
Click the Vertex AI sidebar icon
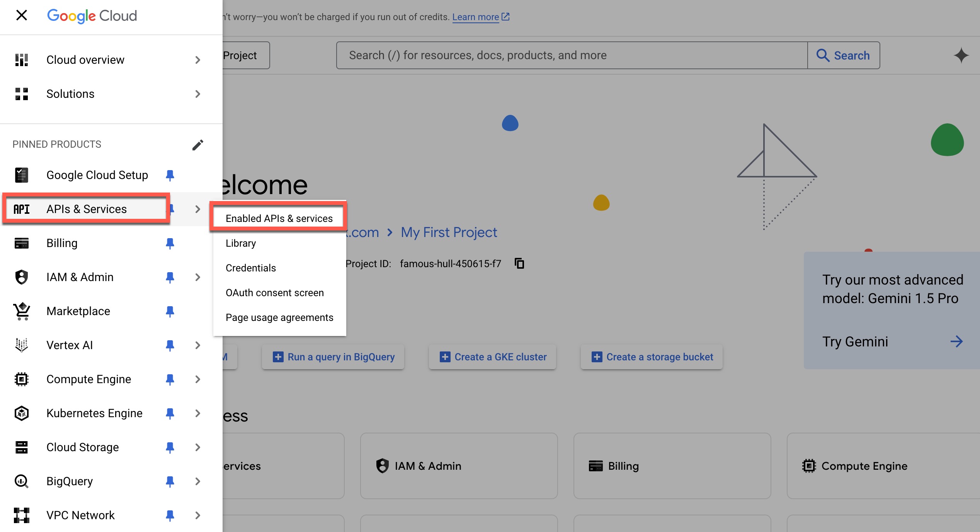22,345
